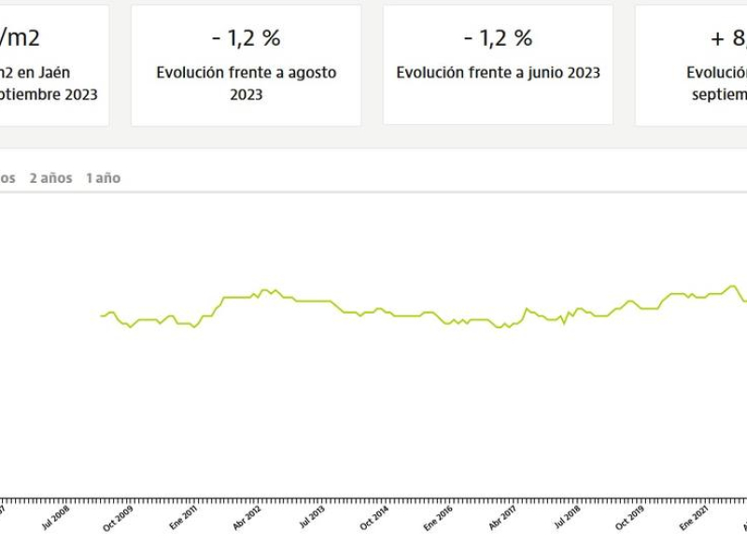Click the "Jul 2018" axis label
The height and width of the screenshot is (560, 747).
567,518
